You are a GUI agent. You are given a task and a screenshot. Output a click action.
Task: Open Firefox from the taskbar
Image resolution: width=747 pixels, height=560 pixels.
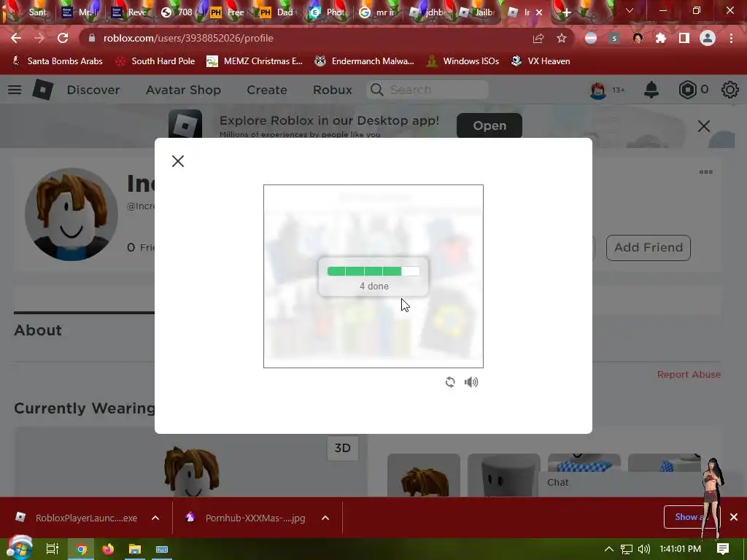[108, 549]
